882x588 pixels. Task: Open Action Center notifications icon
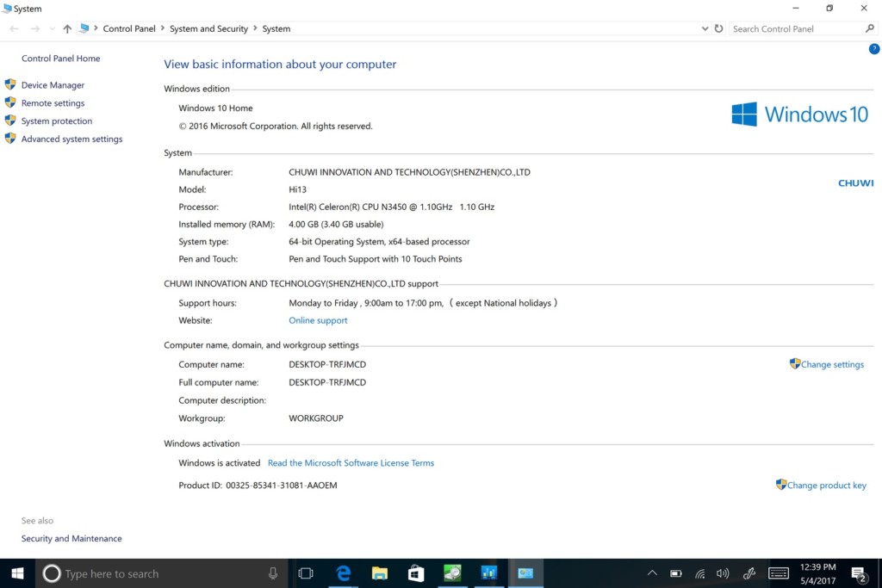(x=859, y=574)
